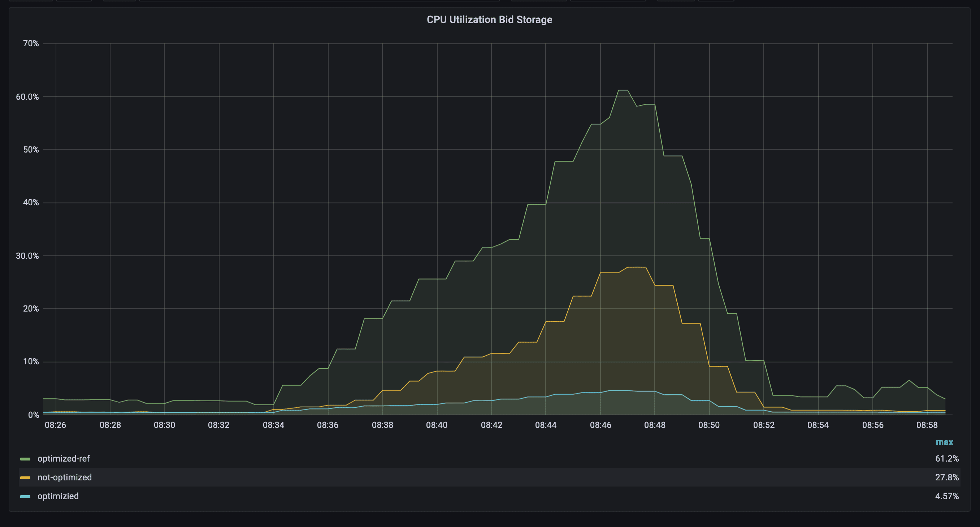Click the yellow line's plateau peak near 08:47
This screenshot has height=527, width=980.
(637, 267)
